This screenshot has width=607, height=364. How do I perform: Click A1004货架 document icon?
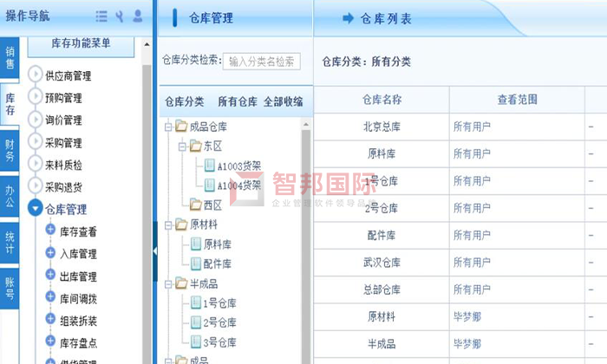pos(210,185)
